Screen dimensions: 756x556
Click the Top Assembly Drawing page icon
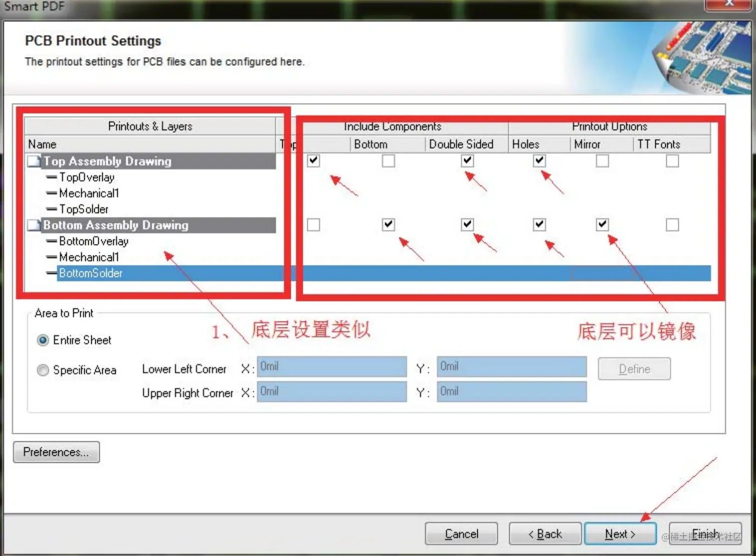[x=34, y=161]
